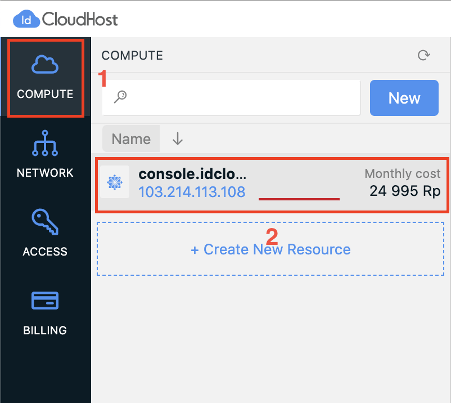Open the Billing section in sidebar
This screenshot has width=451, height=403.
point(45,313)
